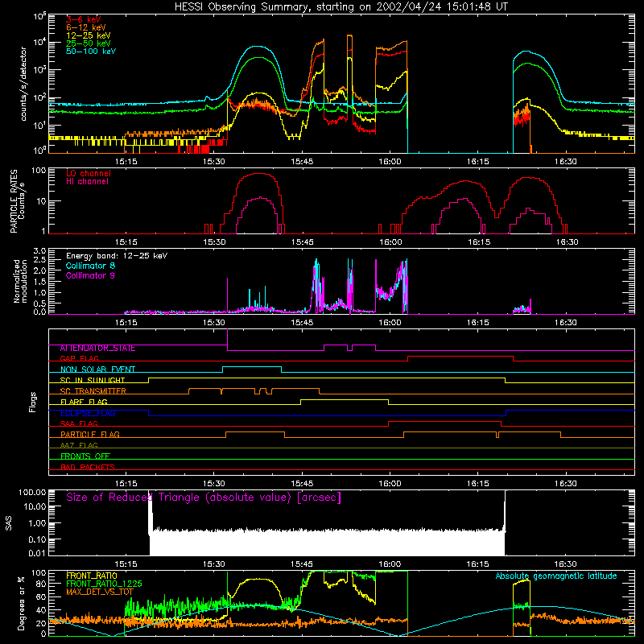
Task: Click the 'Degrees or %' axis label
Action: [21, 603]
